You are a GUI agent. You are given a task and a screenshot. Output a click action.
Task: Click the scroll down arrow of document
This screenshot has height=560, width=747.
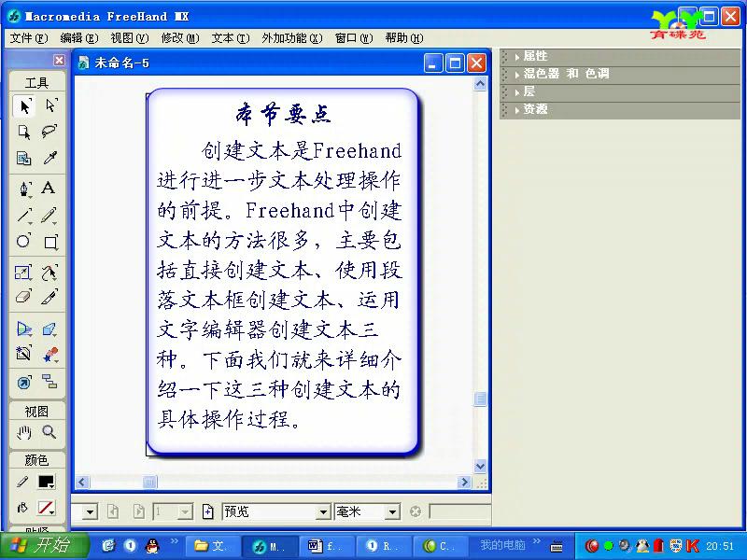click(x=480, y=466)
